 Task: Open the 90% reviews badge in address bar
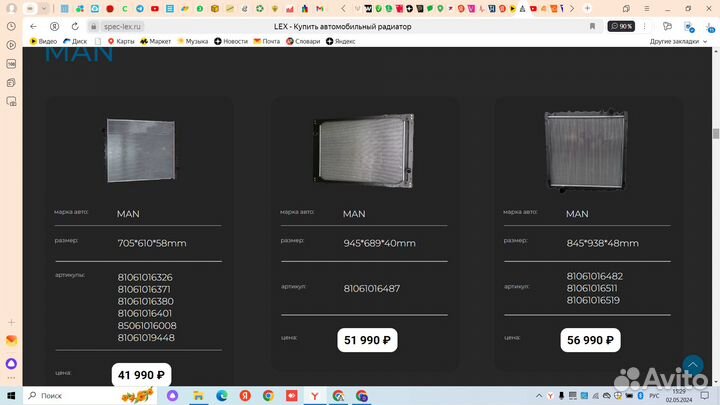(621, 27)
